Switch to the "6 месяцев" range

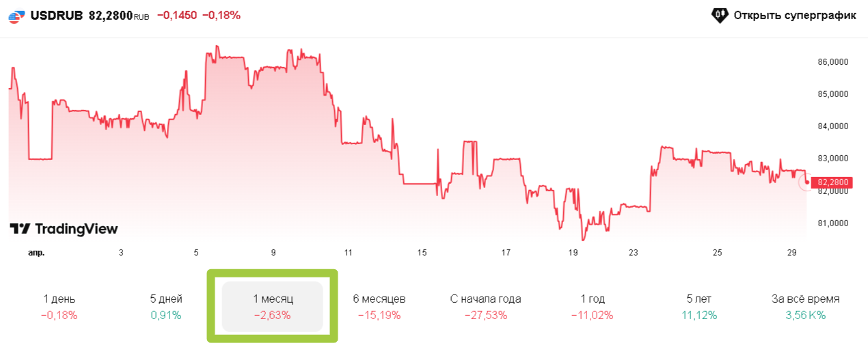click(x=379, y=307)
